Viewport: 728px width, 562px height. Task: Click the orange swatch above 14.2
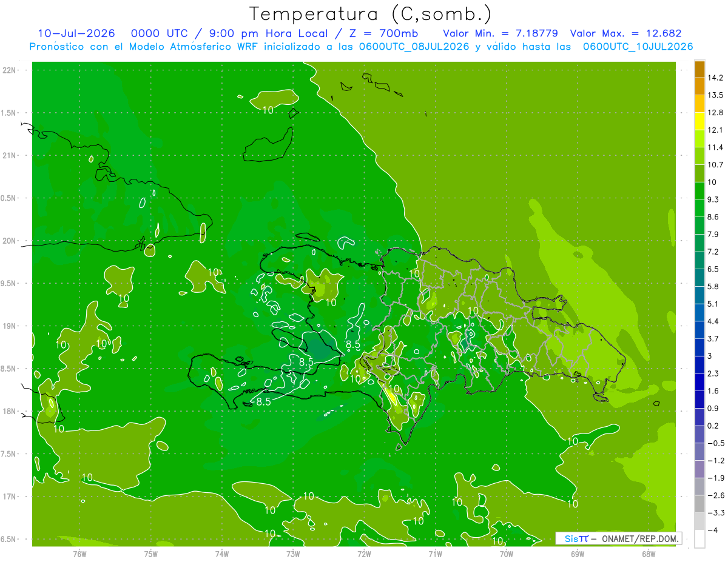[x=699, y=69]
